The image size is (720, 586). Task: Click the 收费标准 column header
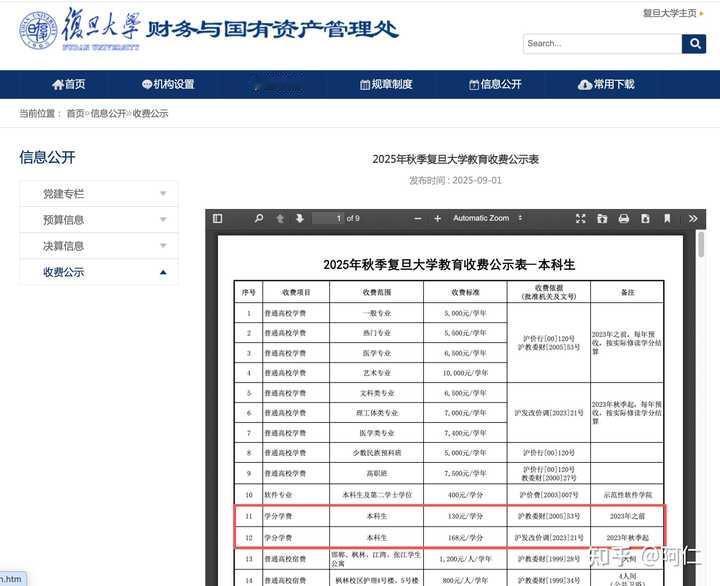[465, 292]
